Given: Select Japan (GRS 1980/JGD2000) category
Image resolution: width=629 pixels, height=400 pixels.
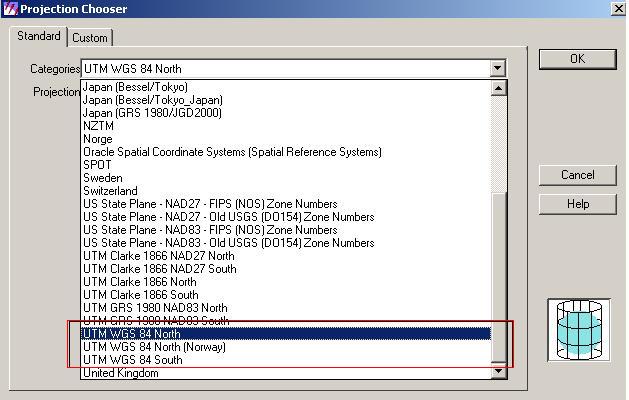Looking at the screenshot, I should tap(286, 113).
